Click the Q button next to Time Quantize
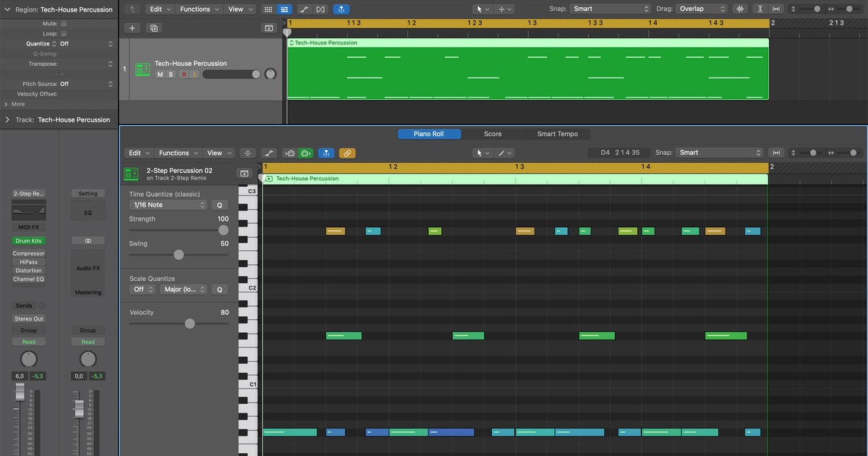The width and height of the screenshot is (868, 456). [x=219, y=205]
